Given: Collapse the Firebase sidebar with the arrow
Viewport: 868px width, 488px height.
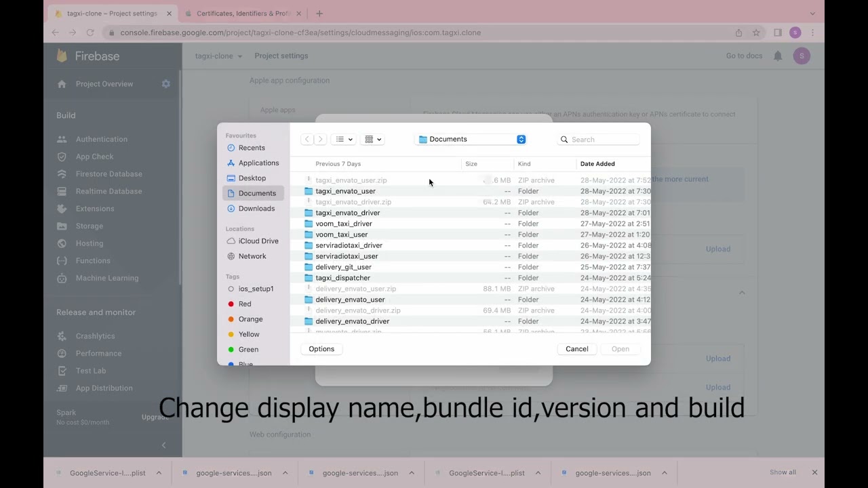Looking at the screenshot, I should [x=163, y=445].
